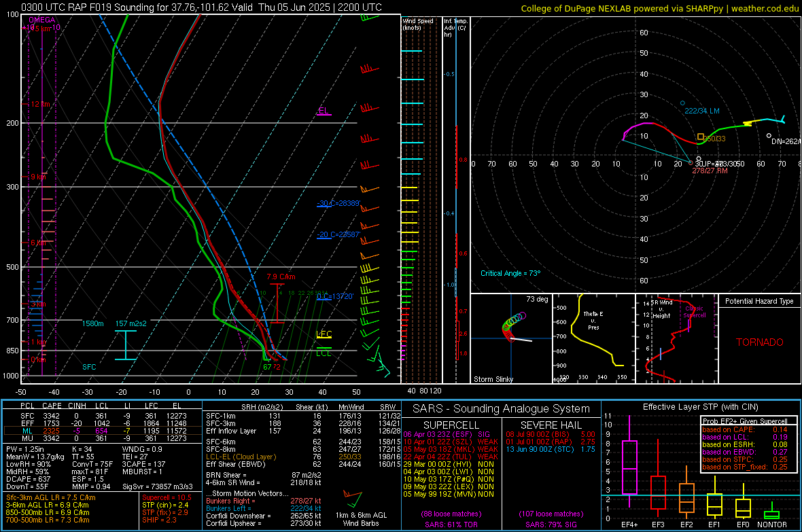
Task: Select the highlighted ML parcel row
Action: pyautogui.click(x=102, y=431)
